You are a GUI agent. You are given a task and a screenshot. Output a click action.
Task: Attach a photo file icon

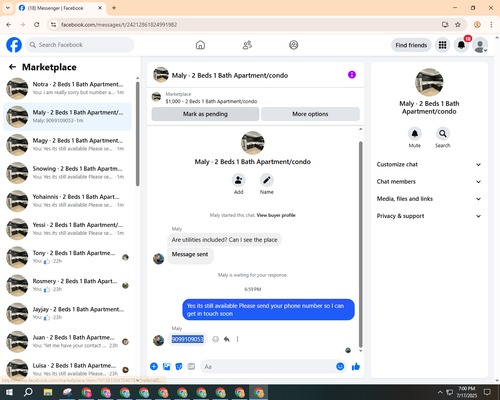[x=166, y=367]
